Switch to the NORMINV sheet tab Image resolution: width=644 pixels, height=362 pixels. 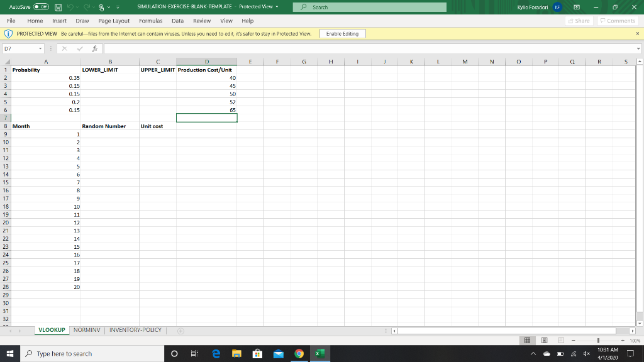coord(87,330)
